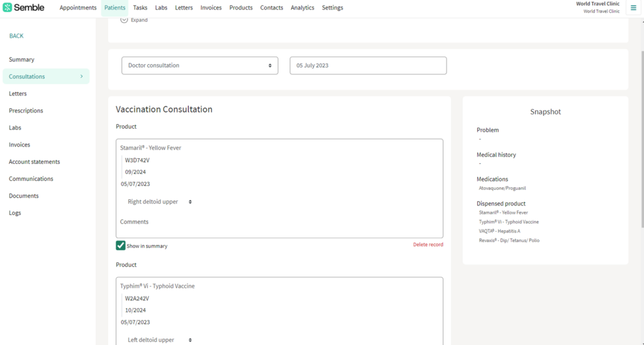The width and height of the screenshot is (644, 345).
Task: Open Logs in the sidebar
Action: (15, 213)
